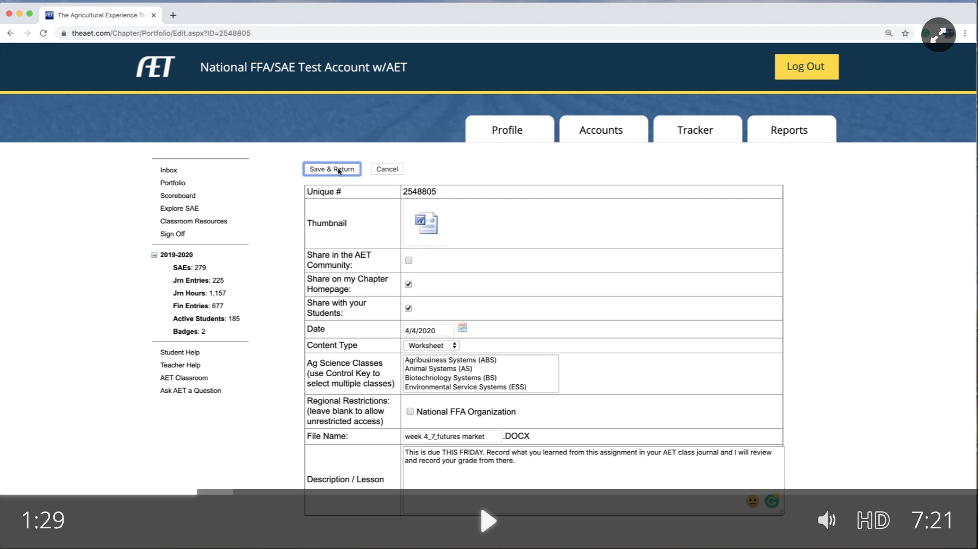Click the Badges: 2 entry

[x=189, y=332]
